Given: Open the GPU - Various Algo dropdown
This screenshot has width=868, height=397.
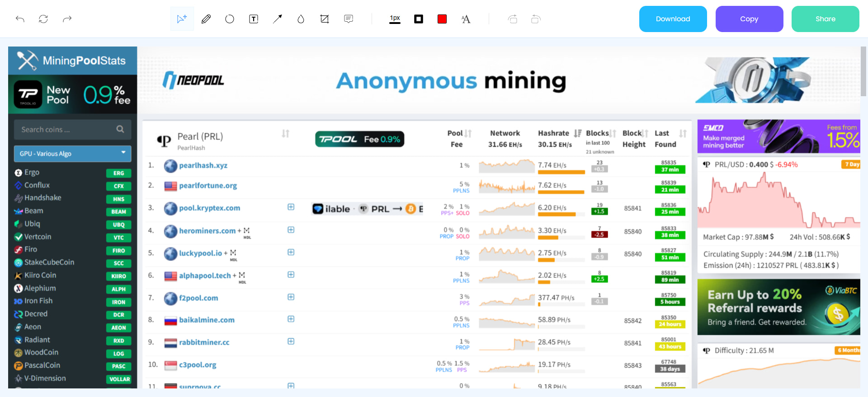Looking at the screenshot, I should pos(72,154).
